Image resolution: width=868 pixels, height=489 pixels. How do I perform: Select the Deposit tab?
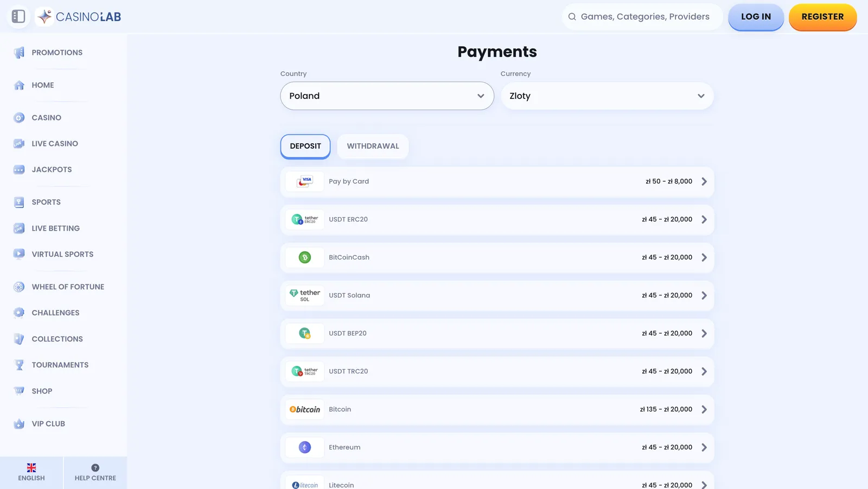click(305, 147)
